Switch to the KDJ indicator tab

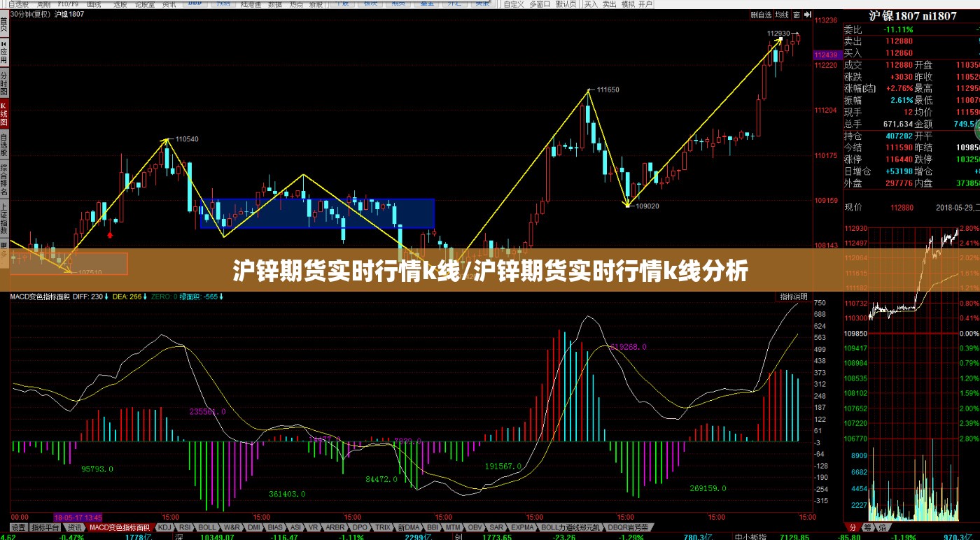click(x=164, y=527)
